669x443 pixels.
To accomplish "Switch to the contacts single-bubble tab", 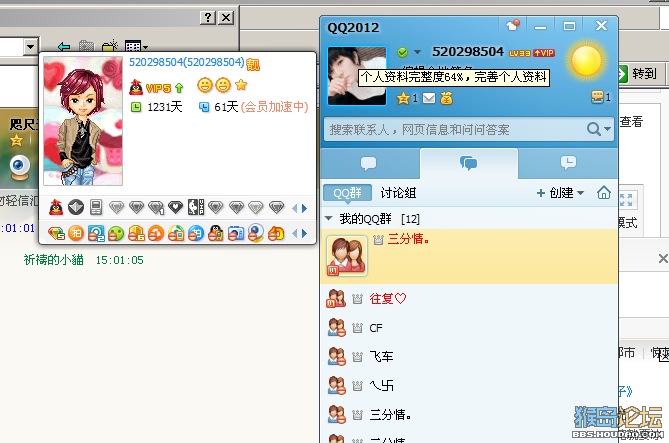I will pos(369,163).
